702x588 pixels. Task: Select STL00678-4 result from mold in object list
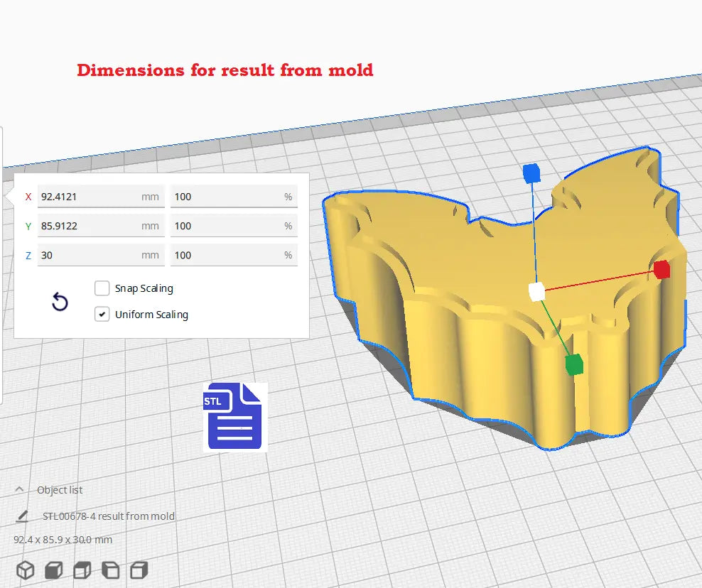[x=109, y=516]
